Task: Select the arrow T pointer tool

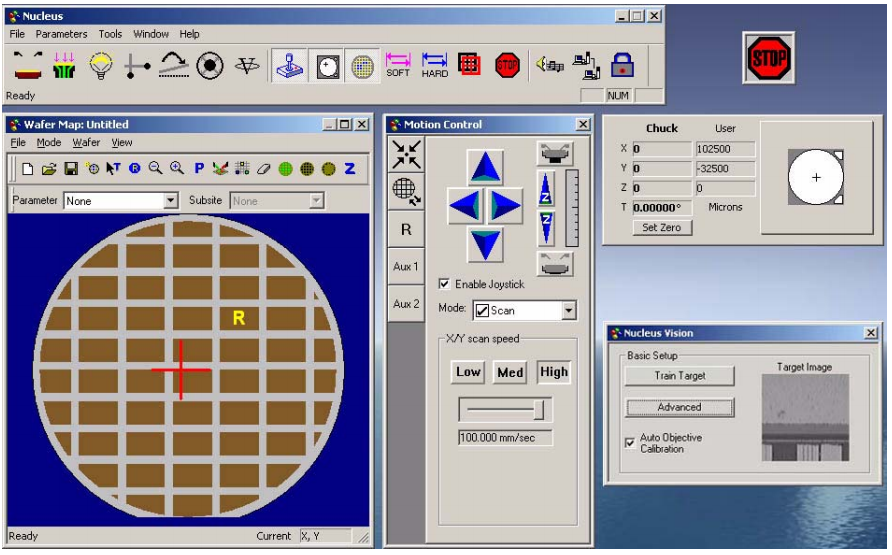Action: point(113,168)
